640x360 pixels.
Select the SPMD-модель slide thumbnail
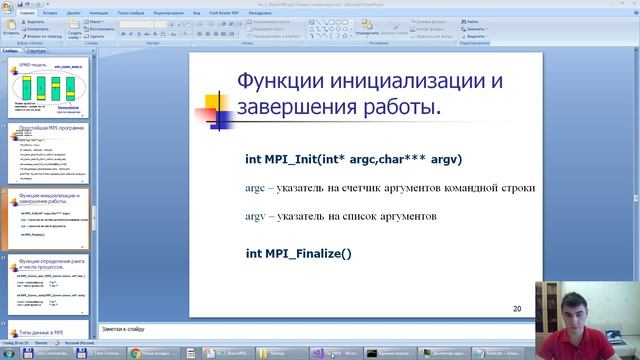coord(48,87)
